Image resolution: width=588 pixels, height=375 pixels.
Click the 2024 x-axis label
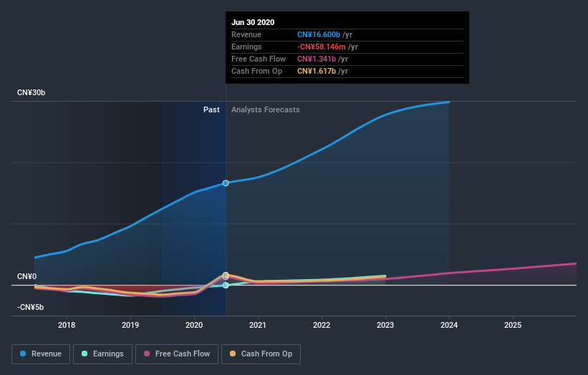click(449, 325)
